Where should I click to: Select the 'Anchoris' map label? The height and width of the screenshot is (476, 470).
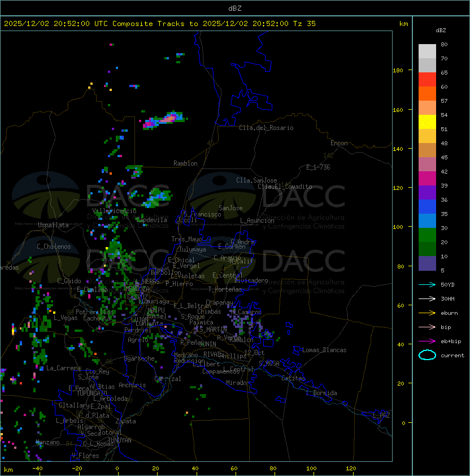click(132, 385)
